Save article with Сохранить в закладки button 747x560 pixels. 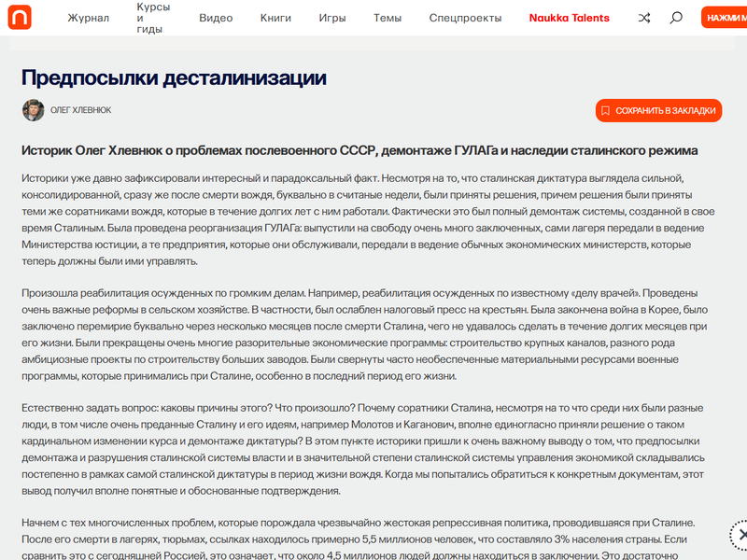point(658,110)
